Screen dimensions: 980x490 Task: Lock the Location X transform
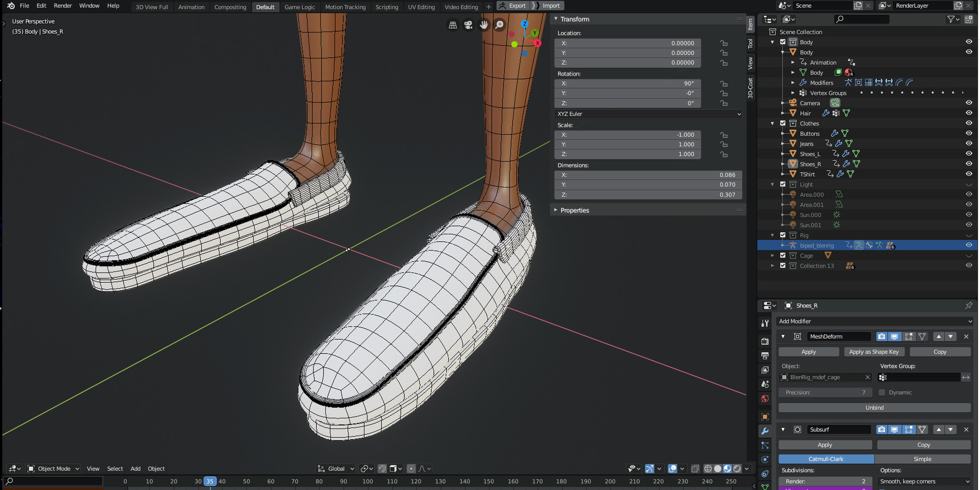pyautogui.click(x=724, y=43)
